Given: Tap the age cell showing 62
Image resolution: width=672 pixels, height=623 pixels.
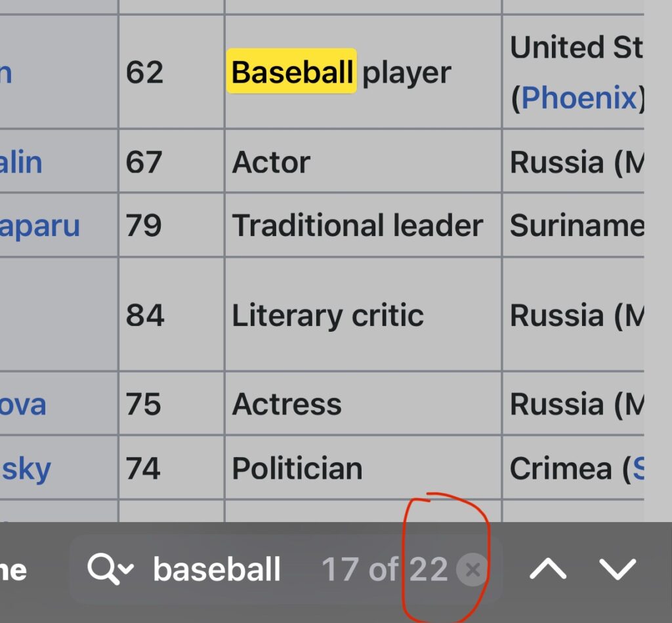Looking at the screenshot, I should tap(144, 72).
